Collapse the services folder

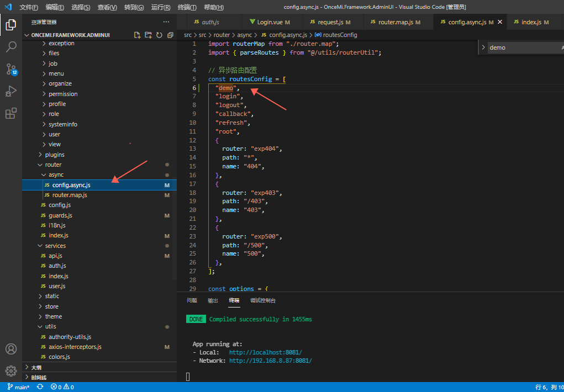[x=99, y=246]
